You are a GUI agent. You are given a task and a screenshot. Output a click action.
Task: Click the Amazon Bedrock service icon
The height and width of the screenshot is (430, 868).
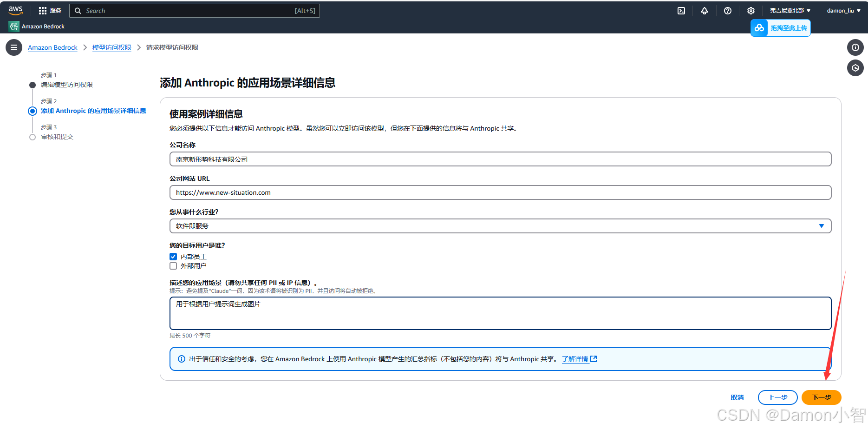pyautogui.click(x=14, y=26)
